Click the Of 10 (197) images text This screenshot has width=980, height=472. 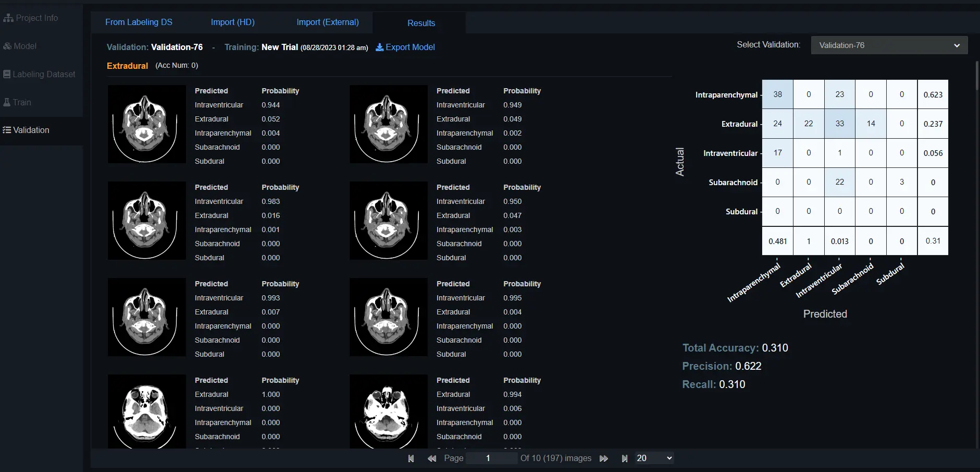(x=556, y=458)
